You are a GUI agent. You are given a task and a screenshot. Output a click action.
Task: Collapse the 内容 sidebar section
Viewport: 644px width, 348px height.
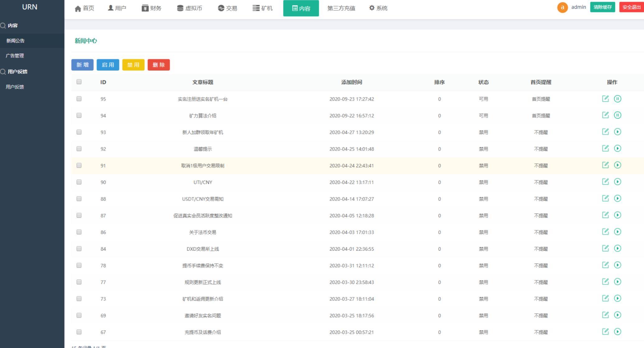point(12,26)
